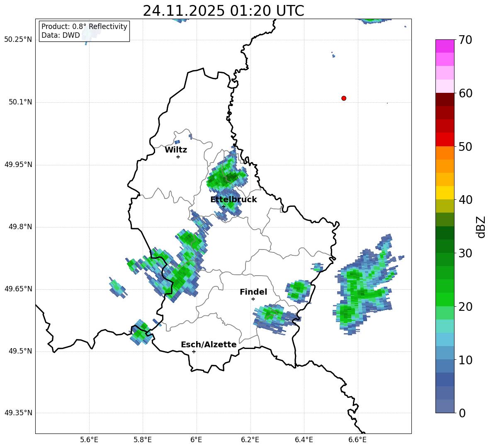Image resolution: width=491 pixels, height=448 pixels.
Task: Click the 6.6°E longitude label
Action: click(x=357, y=440)
